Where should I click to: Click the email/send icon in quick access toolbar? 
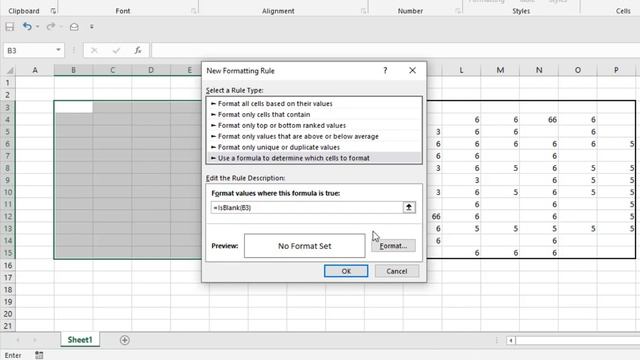(74, 27)
